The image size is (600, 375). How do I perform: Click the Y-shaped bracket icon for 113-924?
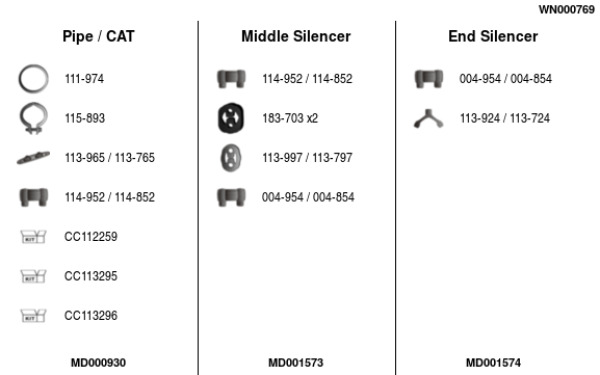coord(429,119)
